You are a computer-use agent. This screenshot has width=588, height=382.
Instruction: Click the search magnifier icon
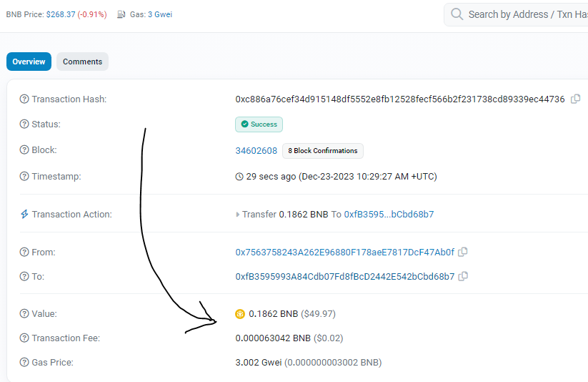coord(457,14)
